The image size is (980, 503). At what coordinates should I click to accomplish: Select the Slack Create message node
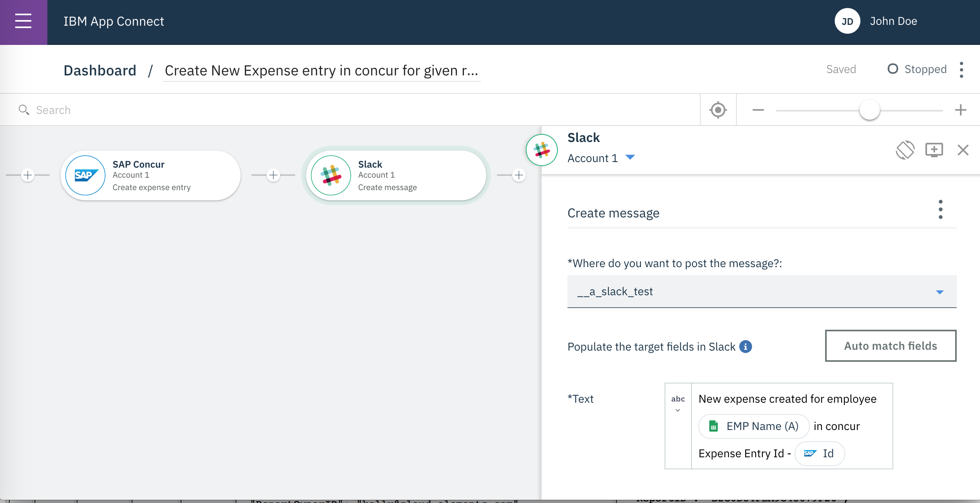coord(396,175)
